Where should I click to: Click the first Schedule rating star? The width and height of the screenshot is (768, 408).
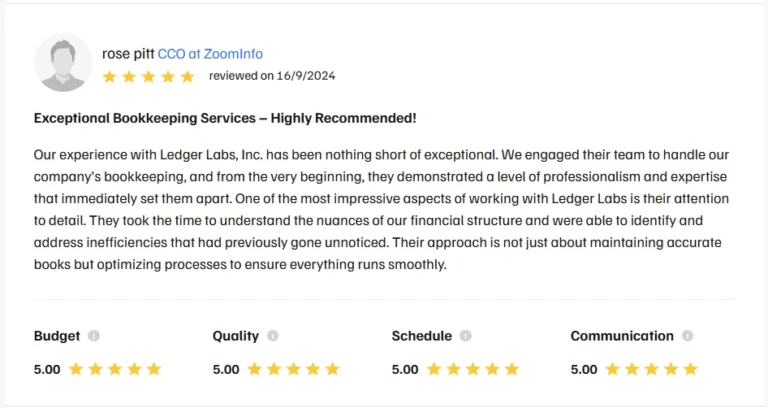coord(434,369)
